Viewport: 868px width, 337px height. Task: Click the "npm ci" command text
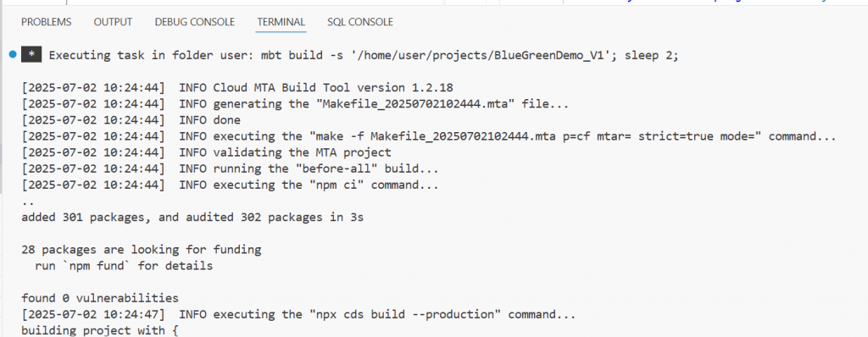(x=336, y=185)
